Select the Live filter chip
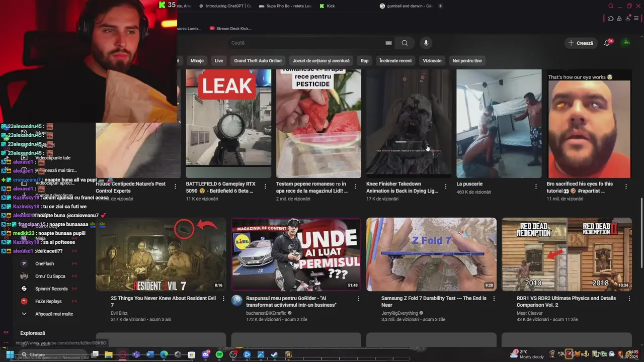The image size is (644, 362). (219, 61)
